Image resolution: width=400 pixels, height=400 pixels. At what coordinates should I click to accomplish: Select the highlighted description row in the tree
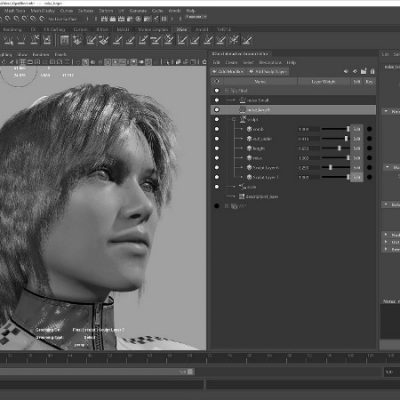click(x=293, y=110)
